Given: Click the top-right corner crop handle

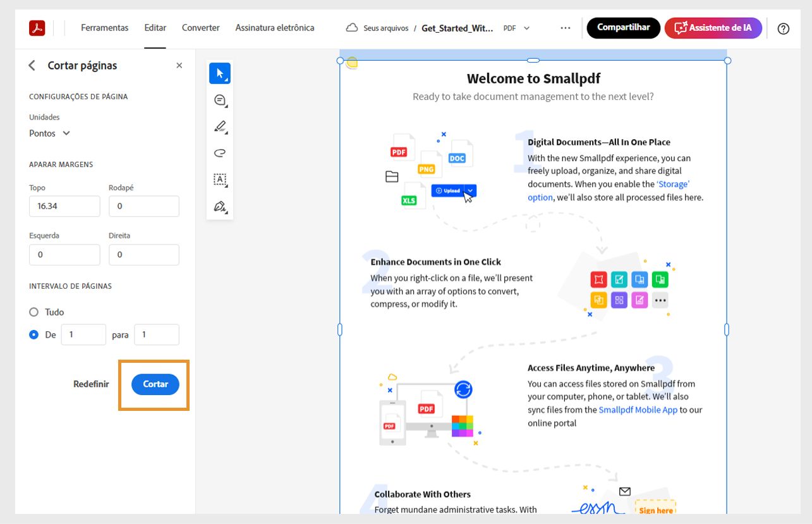Looking at the screenshot, I should (x=727, y=61).
